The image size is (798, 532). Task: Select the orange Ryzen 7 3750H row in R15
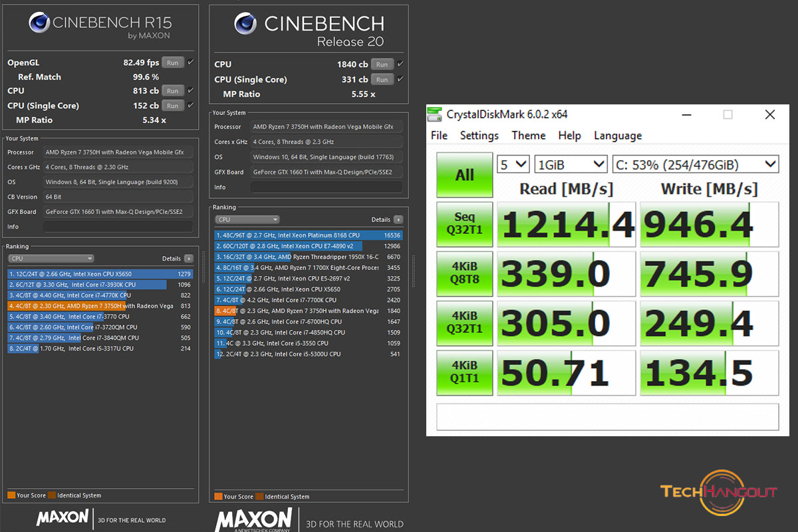click(100, 306)
